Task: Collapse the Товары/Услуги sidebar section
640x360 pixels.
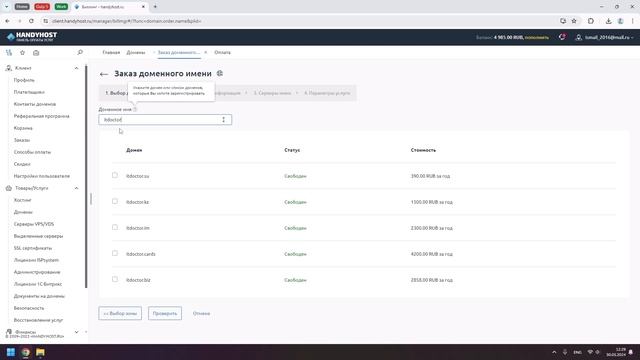Action: 76,188
